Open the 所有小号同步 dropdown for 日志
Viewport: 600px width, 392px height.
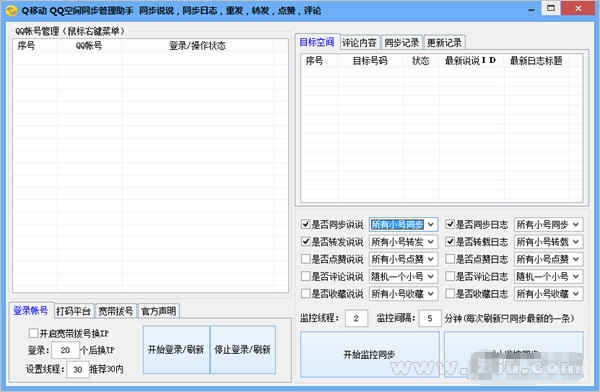point(548,224)
